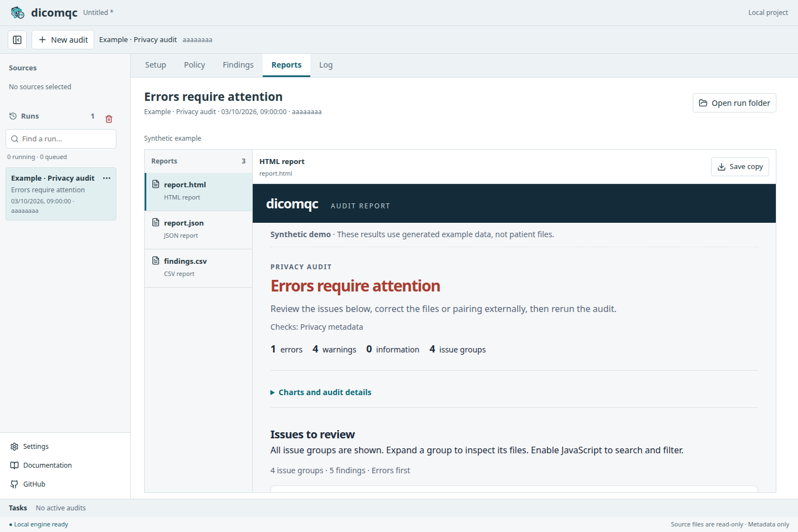Click the 'Issues to review' heading
The width and height of the screenshot is (798, 532).
coord(313,434)
